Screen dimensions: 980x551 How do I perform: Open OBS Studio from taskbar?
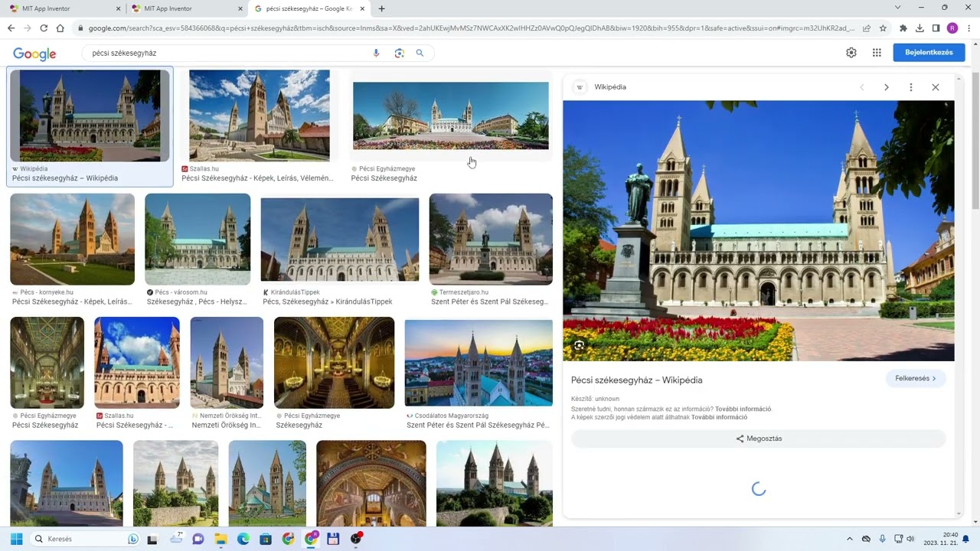356,539
